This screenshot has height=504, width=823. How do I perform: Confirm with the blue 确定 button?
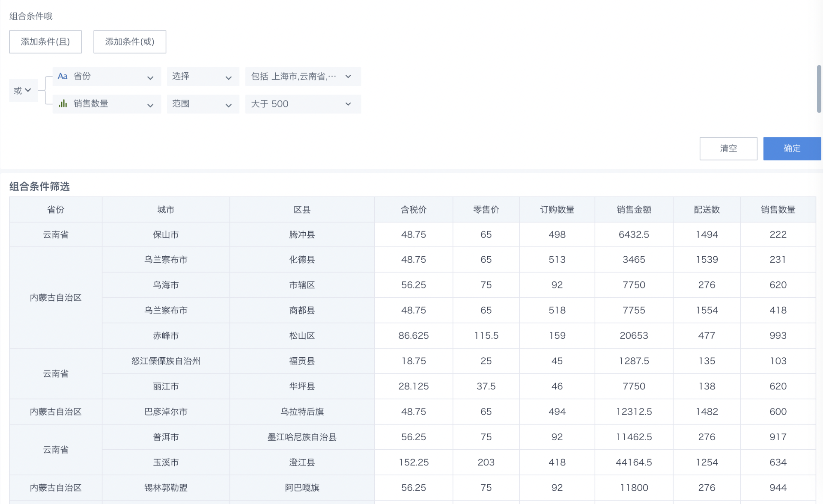791,148
